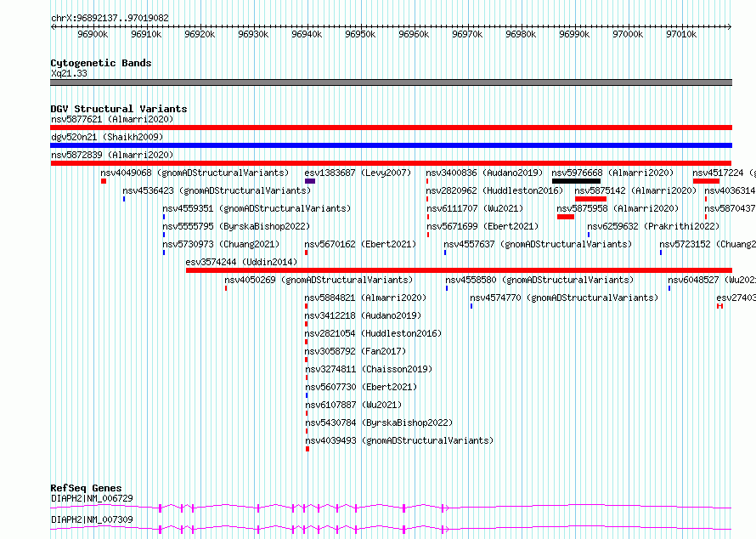The image size is (756, 539).
Task: Select the red nsv5877621 variant bar
Action: pyautogui.click(x=391, y=128)
